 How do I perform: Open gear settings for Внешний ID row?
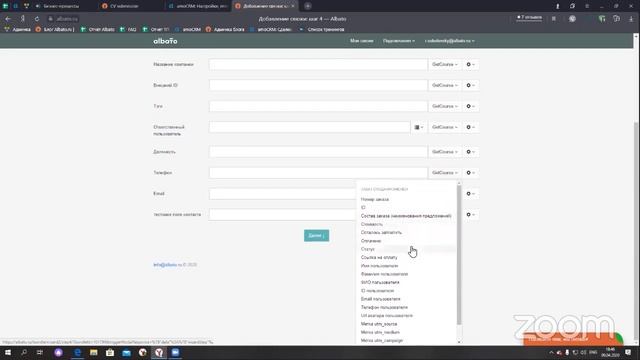tap(470, 85)
